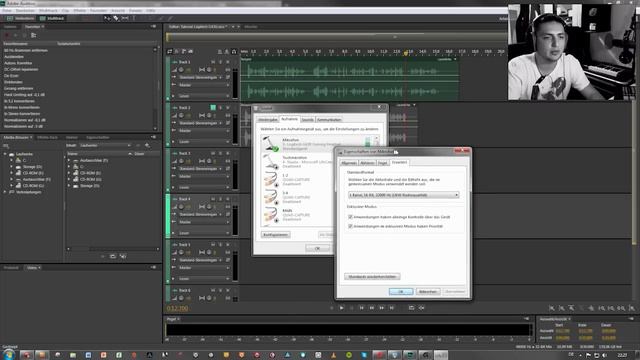Select the 1-2 QUAD-CAPTURE input device
This screenshot has height=360, width=640.
pos(297,179)
